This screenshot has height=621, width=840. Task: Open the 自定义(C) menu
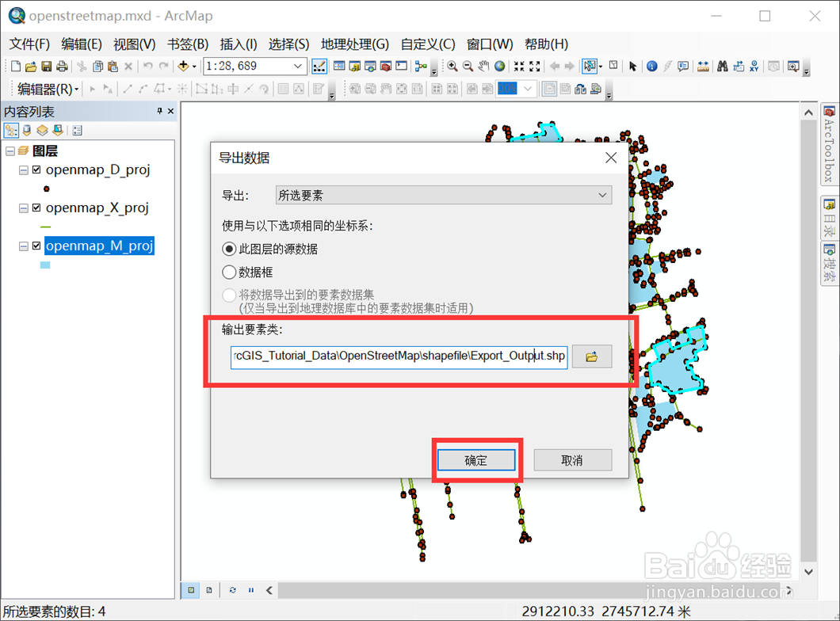(428, 44)
